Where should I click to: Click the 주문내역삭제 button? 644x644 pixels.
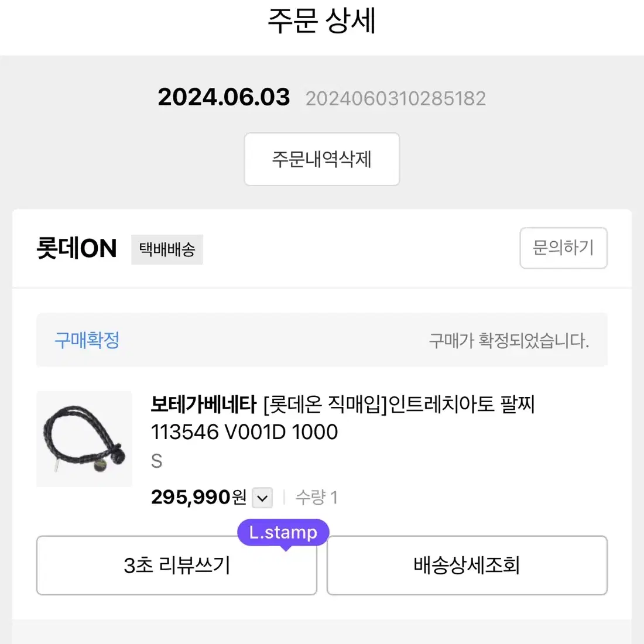tap(321, 159)
